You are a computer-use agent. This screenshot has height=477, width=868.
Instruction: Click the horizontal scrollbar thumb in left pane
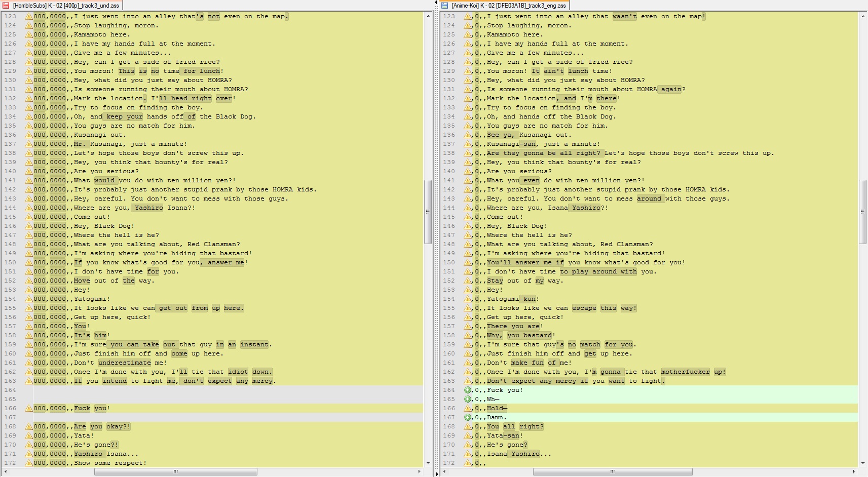point(176,471)
